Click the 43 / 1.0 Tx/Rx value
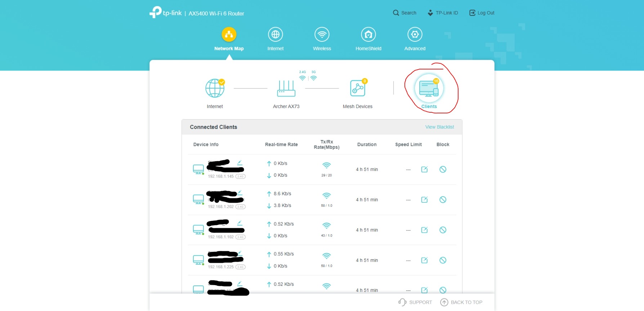The image size is (644, 311). point(327,236)
